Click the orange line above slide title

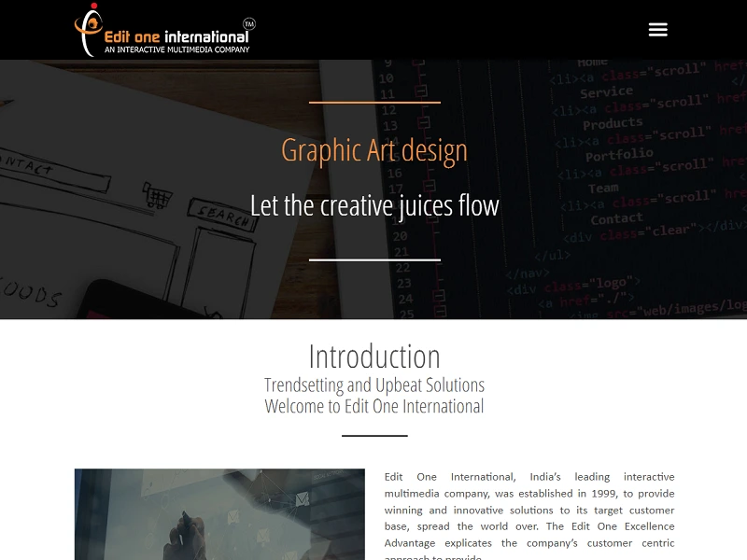pos(373,103)
